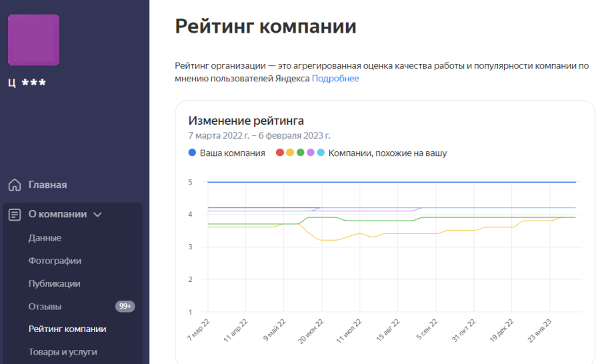This screenshot has width=600, height=364.
Task: Click the red legend dot
Action: pos(279,153)
